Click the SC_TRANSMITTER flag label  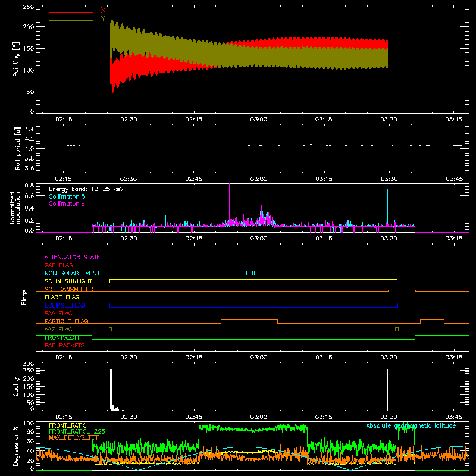pos(69,289)
